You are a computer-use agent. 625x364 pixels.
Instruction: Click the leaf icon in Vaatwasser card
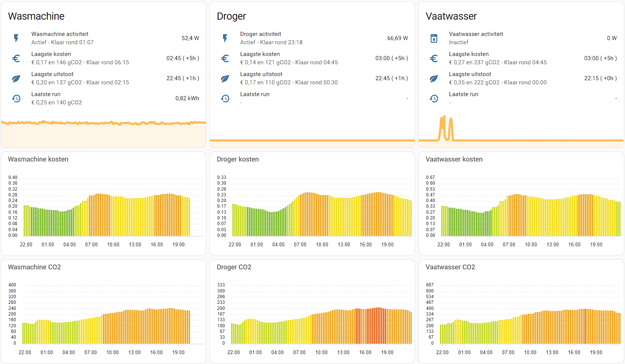(x=434, y=78)
